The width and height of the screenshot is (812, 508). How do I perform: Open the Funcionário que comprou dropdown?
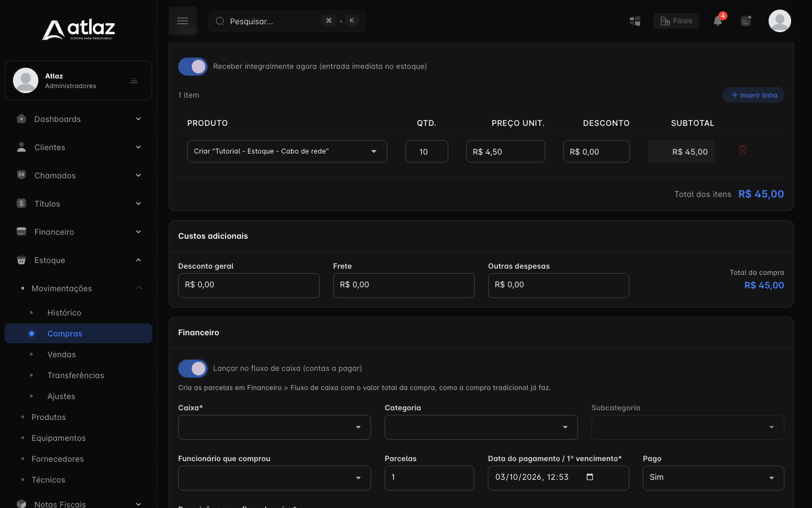(275, 478)
